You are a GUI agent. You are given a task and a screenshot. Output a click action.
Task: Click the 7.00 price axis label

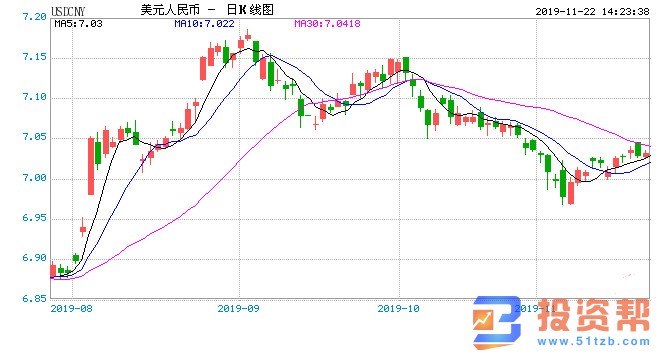click(x=35, y=178)
